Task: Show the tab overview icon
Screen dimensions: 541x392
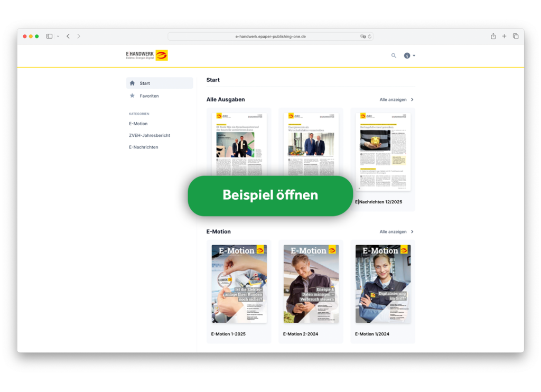Action: (x=516, y=36)
